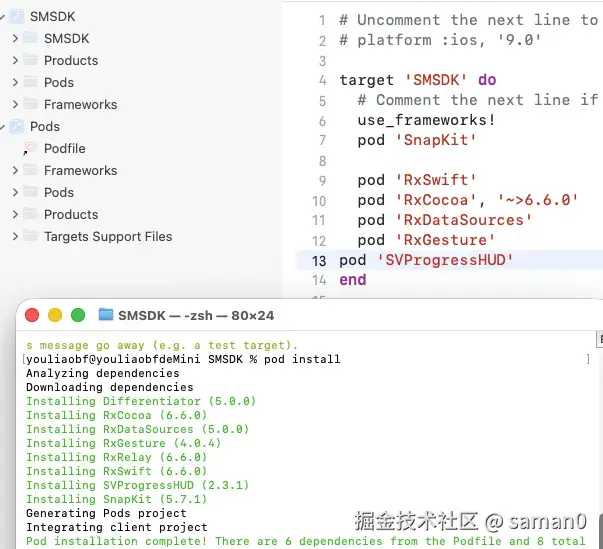Click line number 4 in the editor gutter
The width and height of the screenshot is (603, 549).
click(323, 80)
